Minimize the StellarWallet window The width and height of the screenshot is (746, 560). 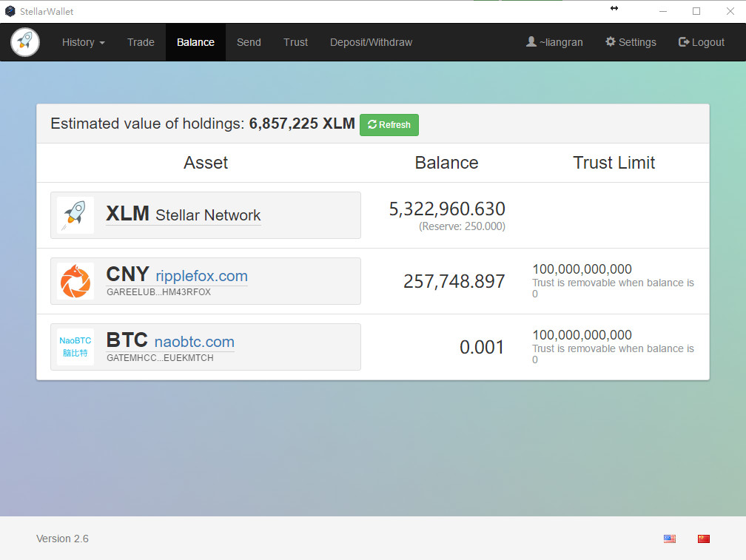coord(663,11)
